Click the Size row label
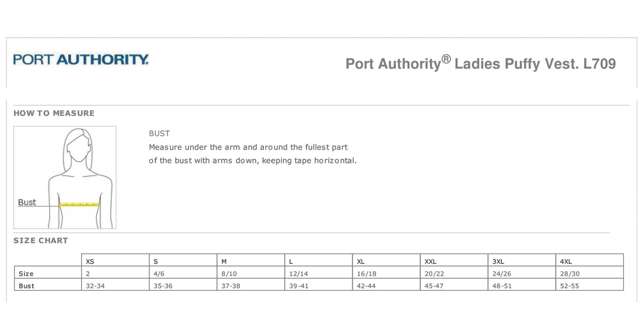This screenshot has height=335, width=644. 26,274
